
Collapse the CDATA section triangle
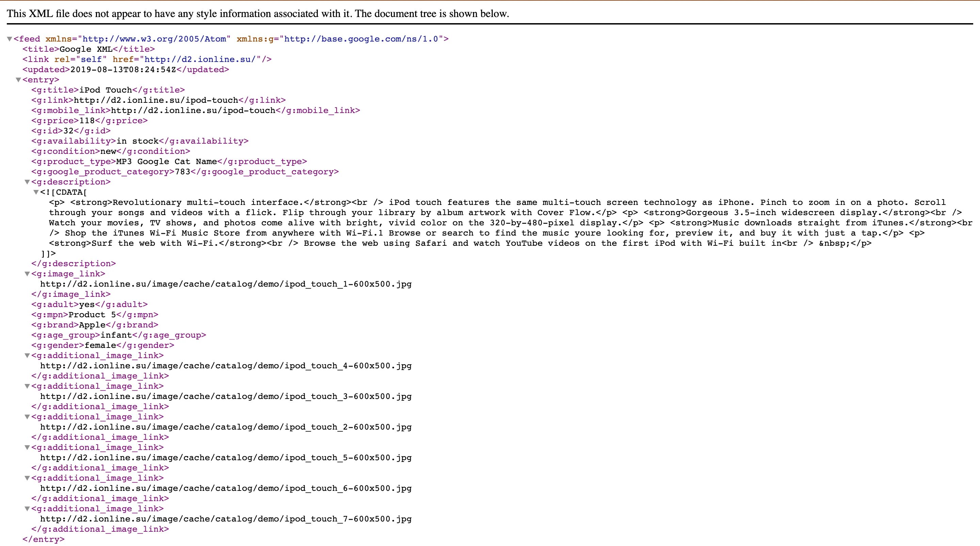click(x=36, y=193)
